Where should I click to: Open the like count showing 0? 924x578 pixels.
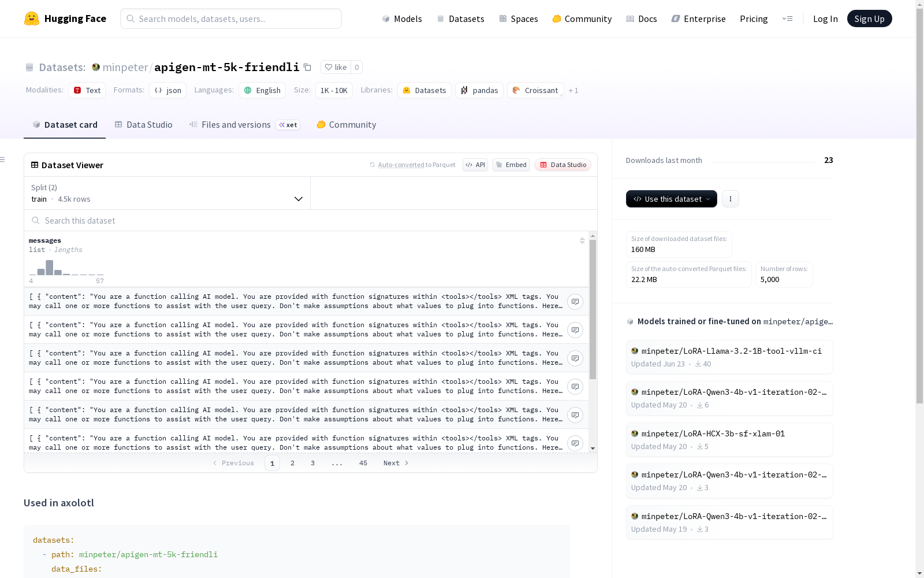pos(357,67)
